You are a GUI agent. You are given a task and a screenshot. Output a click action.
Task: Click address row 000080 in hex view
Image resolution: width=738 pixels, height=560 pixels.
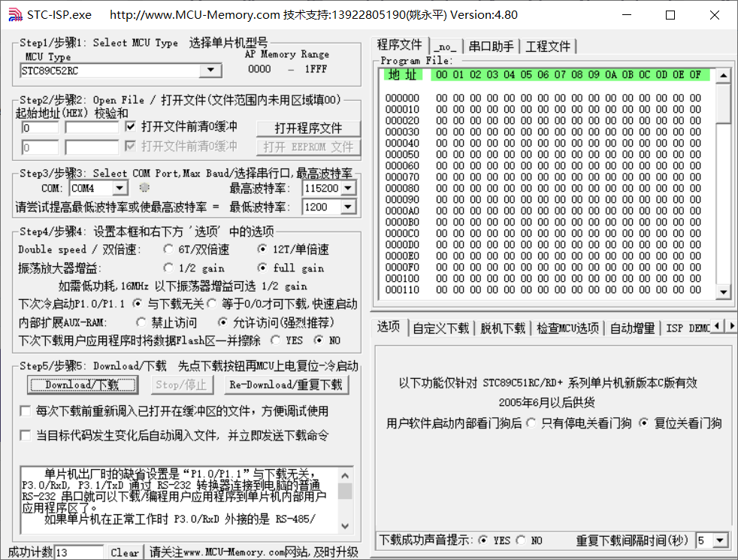[543, 188]
